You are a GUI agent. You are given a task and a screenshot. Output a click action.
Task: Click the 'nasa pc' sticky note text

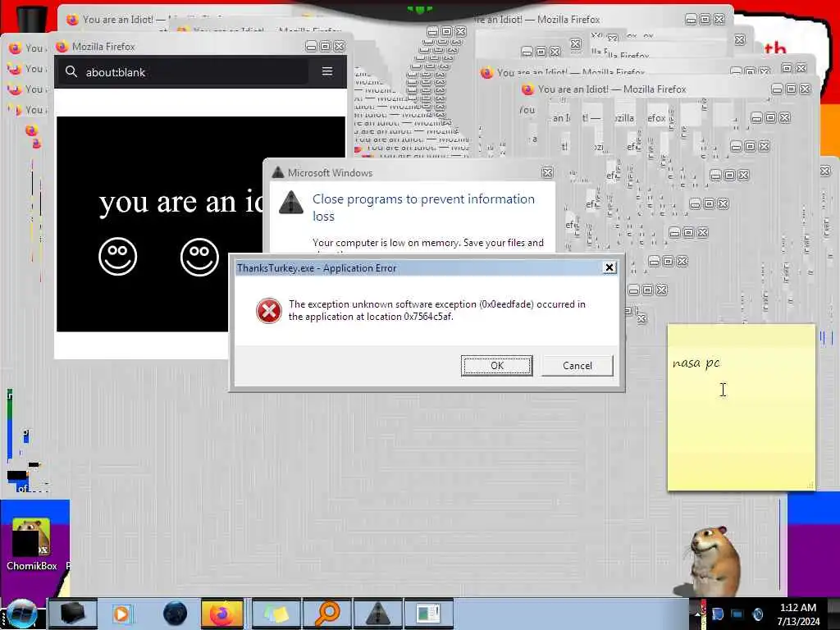(x=696, y=363)
